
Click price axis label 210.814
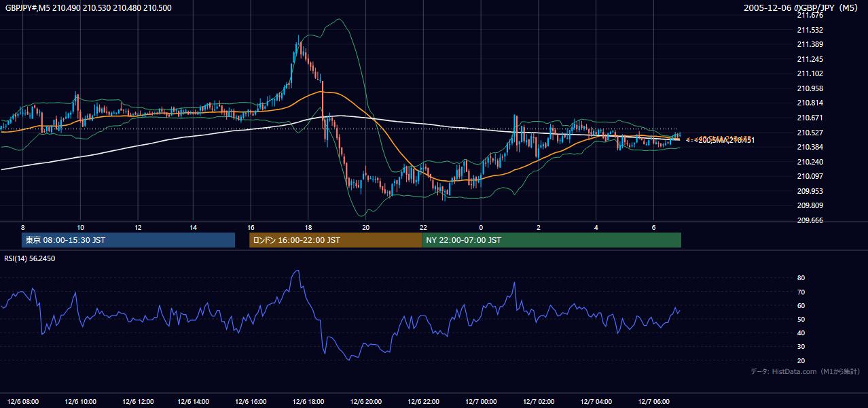pyautogui.click(x=810, y=103)
